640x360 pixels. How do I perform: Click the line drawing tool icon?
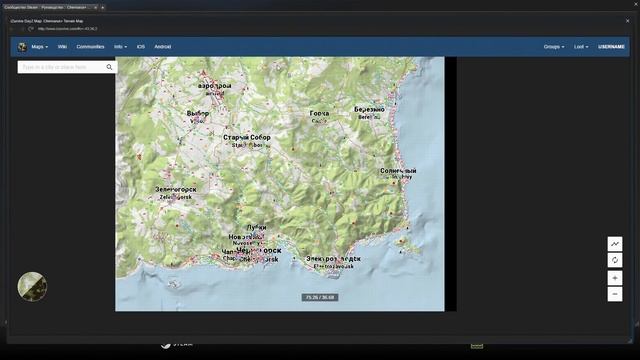point(615,244)
